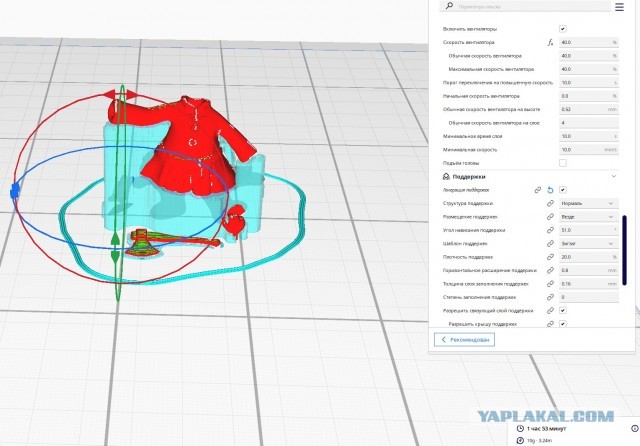Viewport: 640px width, 446px height.
Task: Click the info icon next to the print time estimate
Action: pos(635,428)
